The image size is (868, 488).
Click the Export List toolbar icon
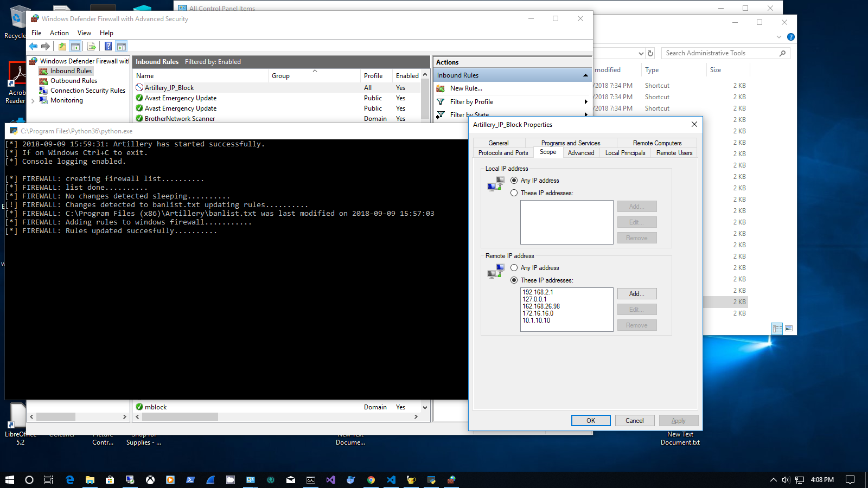(x=91, y=46)
